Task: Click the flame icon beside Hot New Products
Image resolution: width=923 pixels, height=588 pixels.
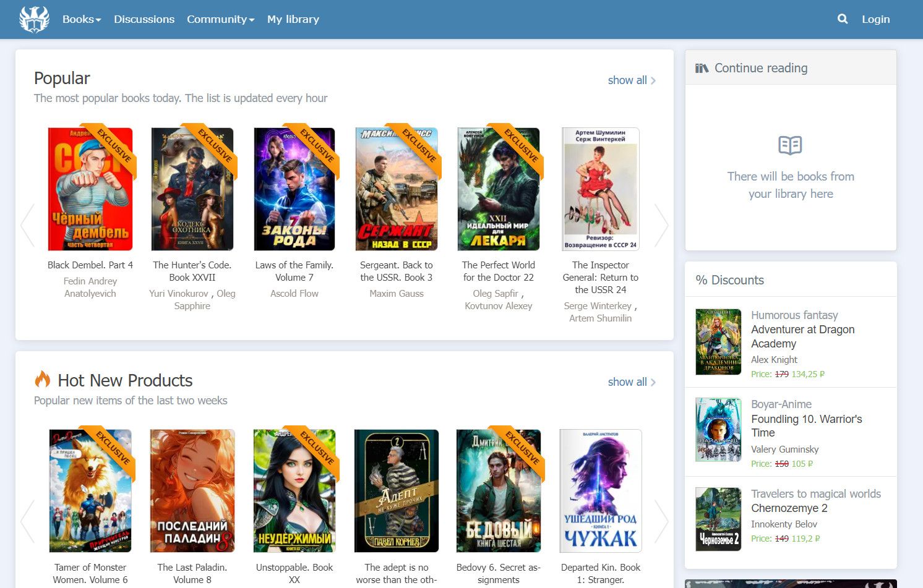Action: pyautogui.click(x=42, y=379)
